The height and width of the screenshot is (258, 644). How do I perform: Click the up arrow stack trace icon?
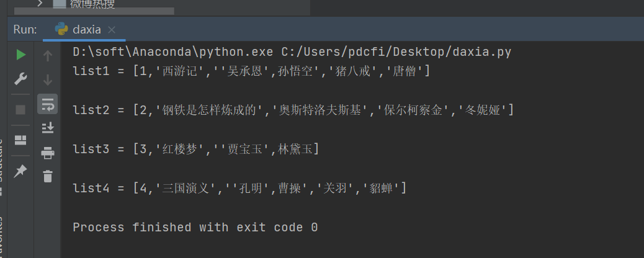click(48, 56)
